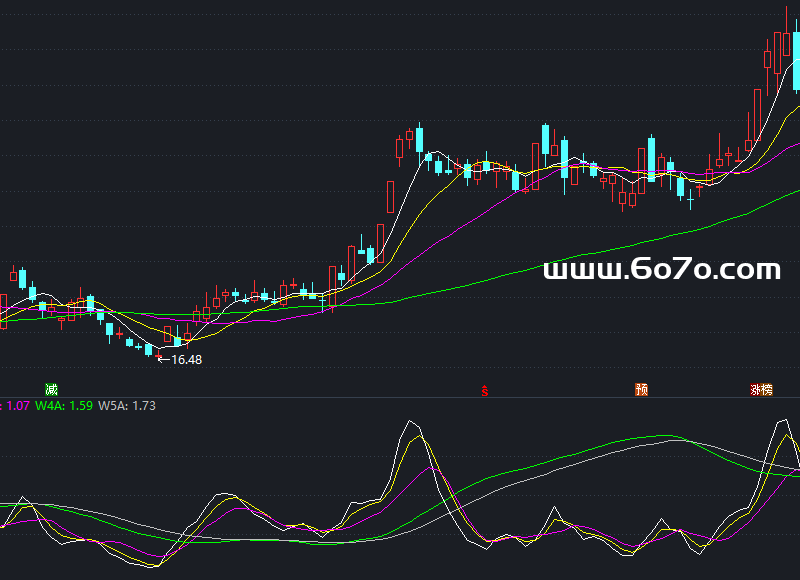This screenshot has width=800, height=580.
Task: Open the 预 forecast marker
Action: click(641, 390)
